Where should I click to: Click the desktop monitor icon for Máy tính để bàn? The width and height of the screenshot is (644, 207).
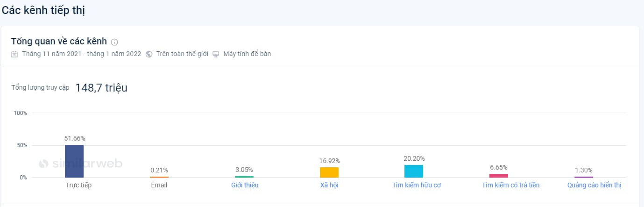(x=216, y=54)
